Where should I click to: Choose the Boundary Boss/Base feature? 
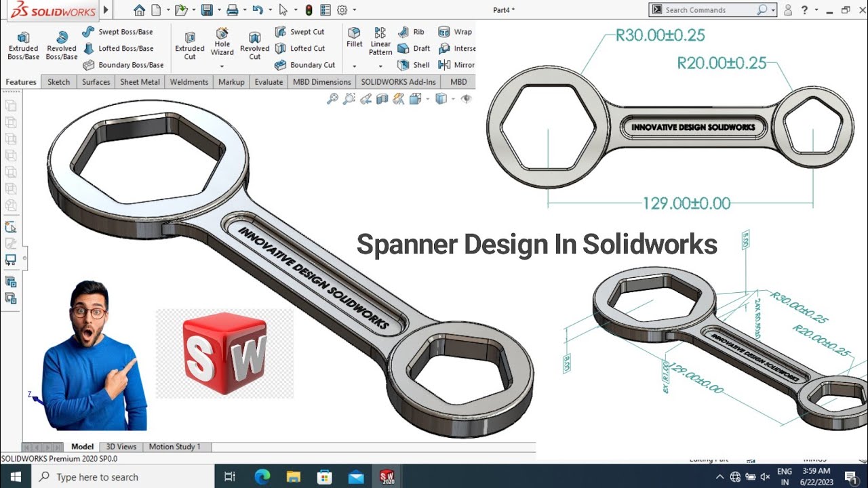[123, 65]
